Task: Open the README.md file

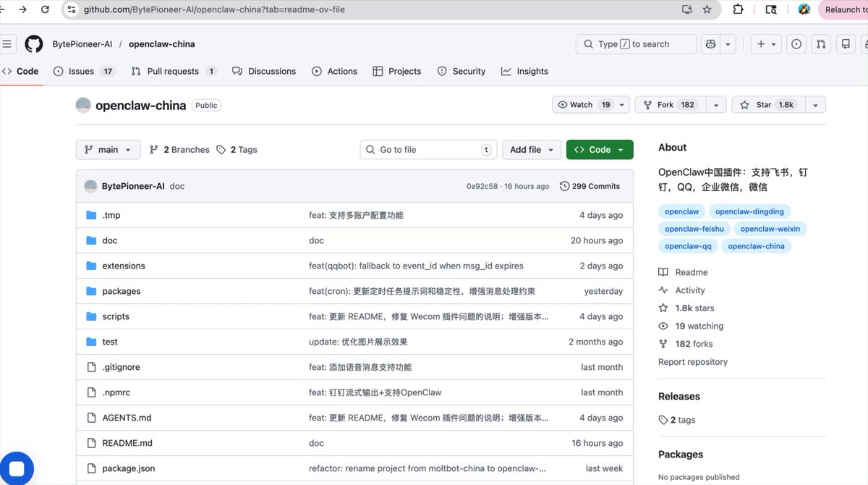Action: [127, 443]
